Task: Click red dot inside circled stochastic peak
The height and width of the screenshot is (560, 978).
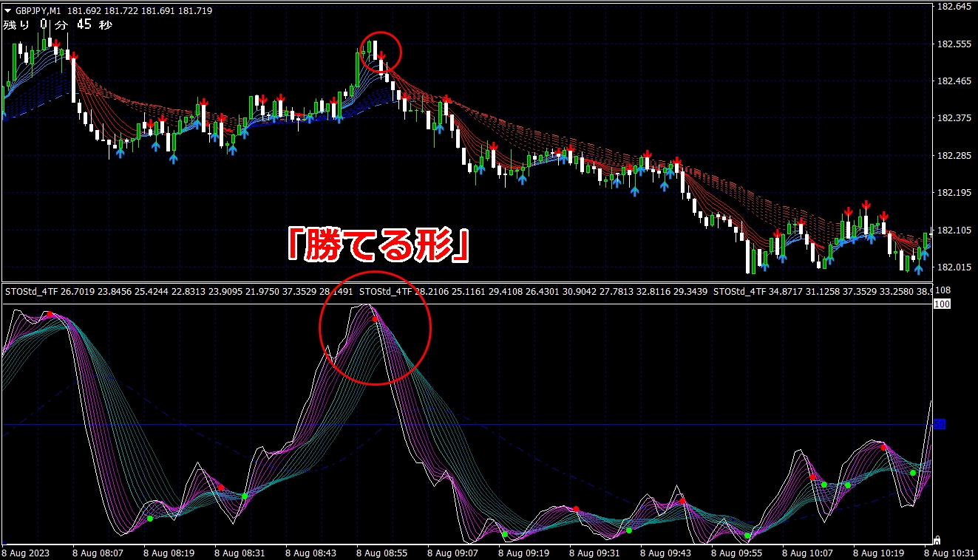Action: (x=375, y=319)
